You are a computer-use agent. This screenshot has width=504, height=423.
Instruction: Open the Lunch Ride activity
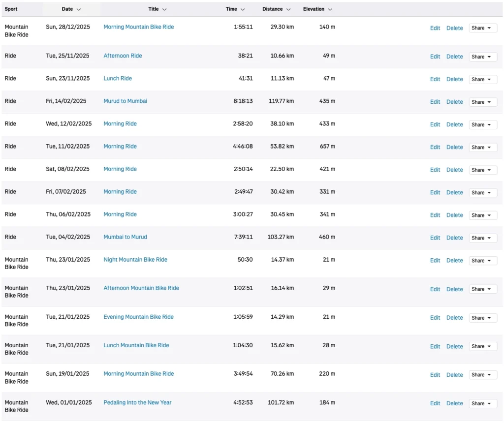118,78
